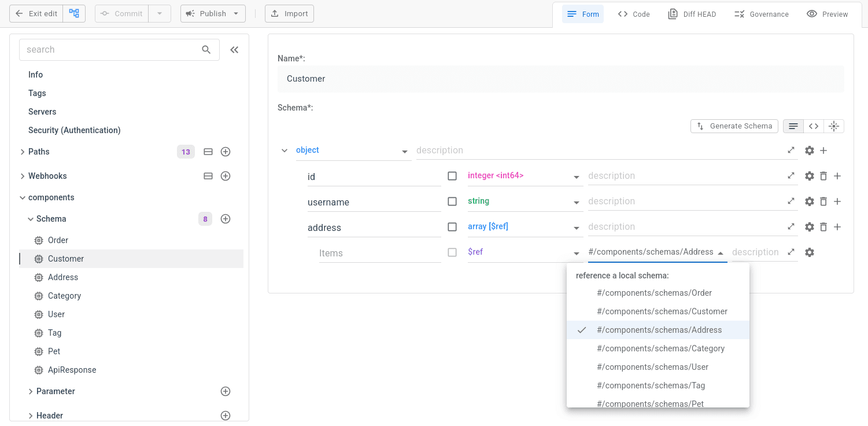Open the object type dropdown
This screenshot has width=868, height=426.
353,150
